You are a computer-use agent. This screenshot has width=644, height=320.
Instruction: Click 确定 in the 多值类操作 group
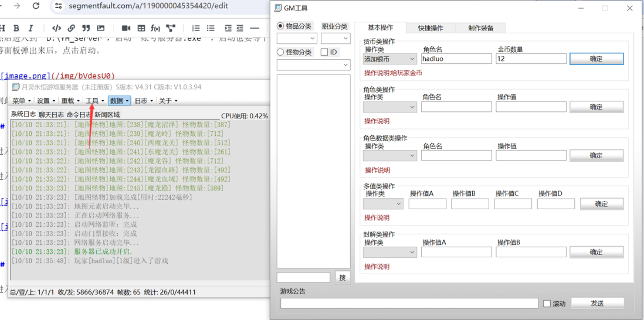(x=602, y=204)
